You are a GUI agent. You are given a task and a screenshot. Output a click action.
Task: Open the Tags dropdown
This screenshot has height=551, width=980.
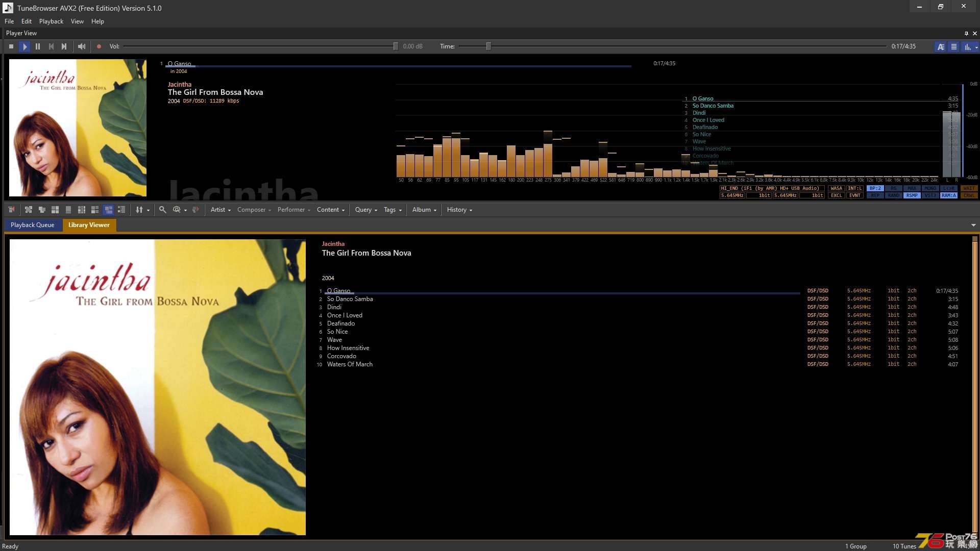[393, 210]
